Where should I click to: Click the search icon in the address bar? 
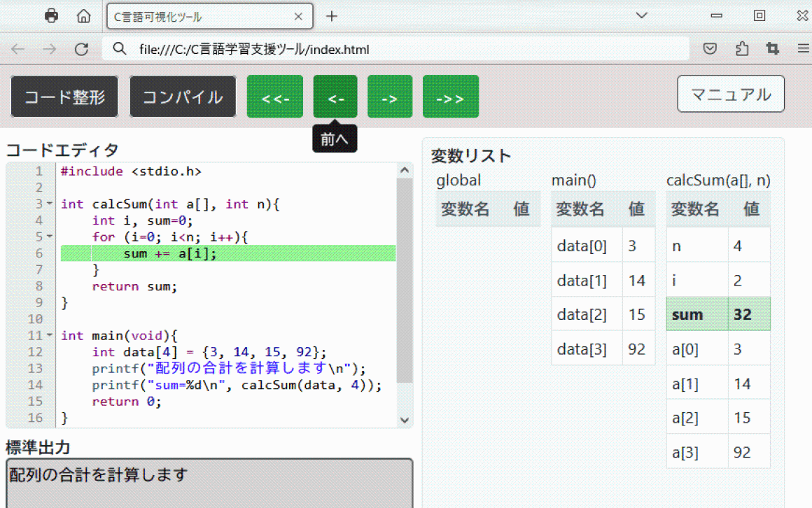point(120,49)
